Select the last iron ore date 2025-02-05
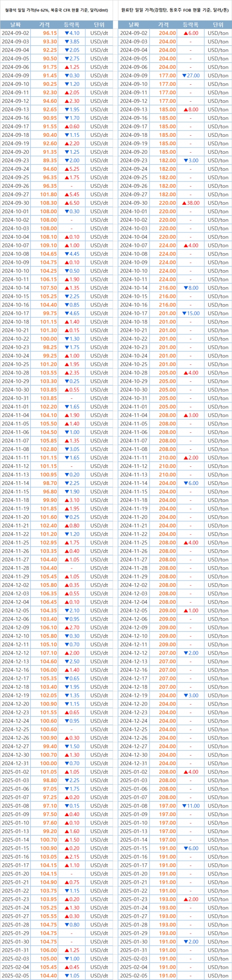232x980 pixels. tap(15, 976)
